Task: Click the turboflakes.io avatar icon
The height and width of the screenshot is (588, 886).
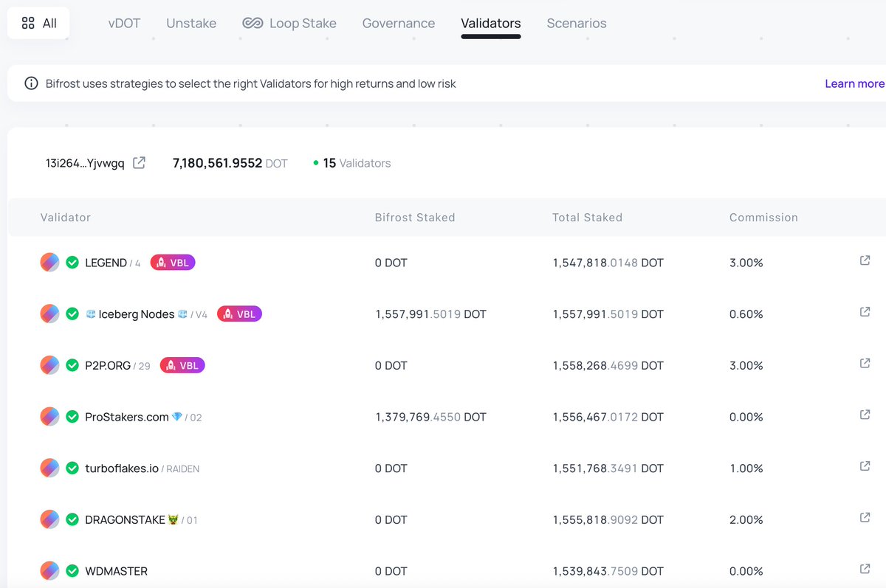Action: pyautogui.click(x=49, y=468)
